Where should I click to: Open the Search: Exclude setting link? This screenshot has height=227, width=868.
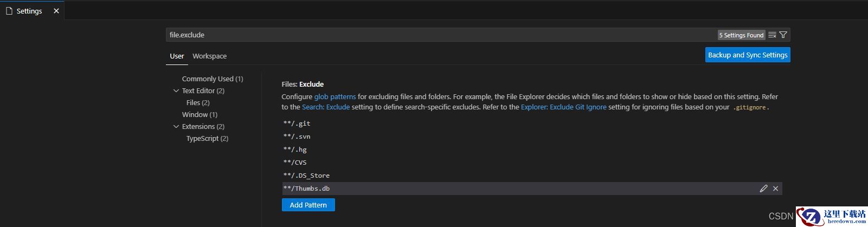[326, 107]
